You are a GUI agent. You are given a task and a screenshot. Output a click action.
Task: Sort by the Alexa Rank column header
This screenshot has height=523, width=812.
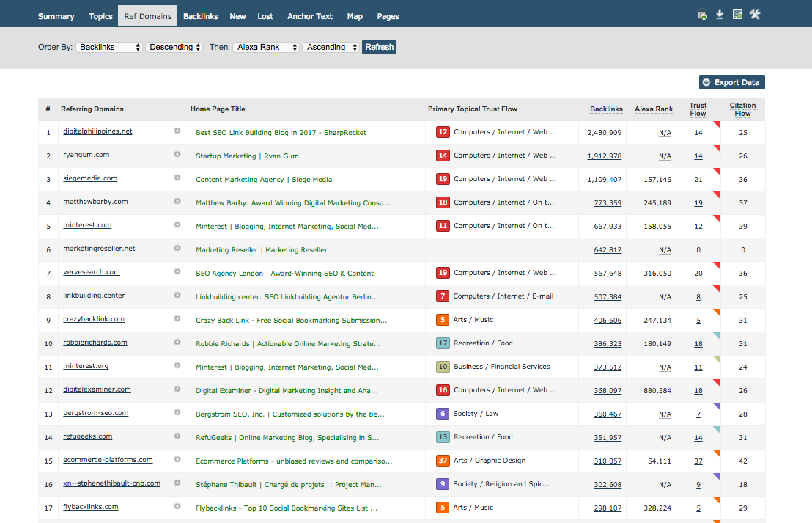(654, 109)
